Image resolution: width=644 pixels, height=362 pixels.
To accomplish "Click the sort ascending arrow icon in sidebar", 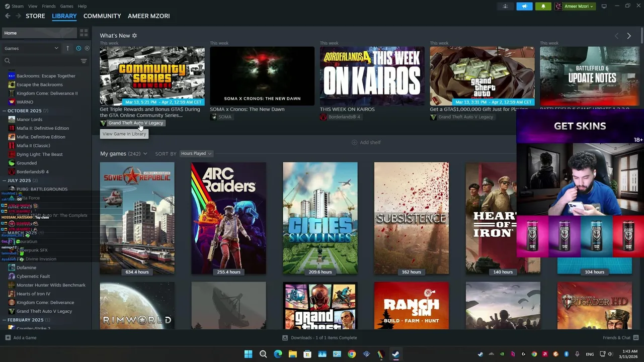I will coord(67,48).
